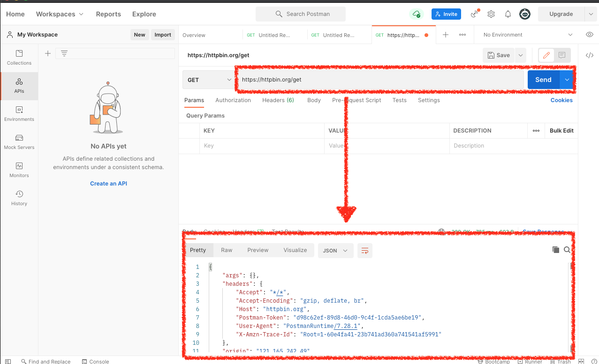This screenshot has height=364, width=599.
Task: Open Reports in top navigation
Action: click(x=108, y=14)
